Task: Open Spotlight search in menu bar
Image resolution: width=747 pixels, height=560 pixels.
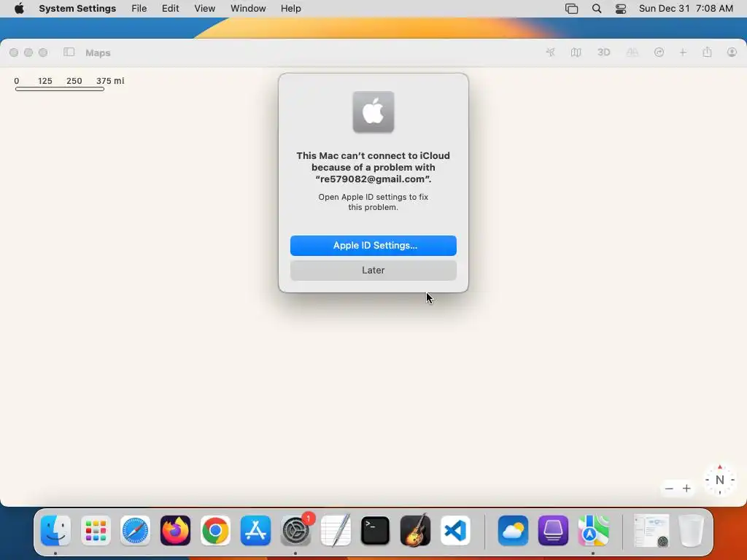Action: click(x=597, y=9)
